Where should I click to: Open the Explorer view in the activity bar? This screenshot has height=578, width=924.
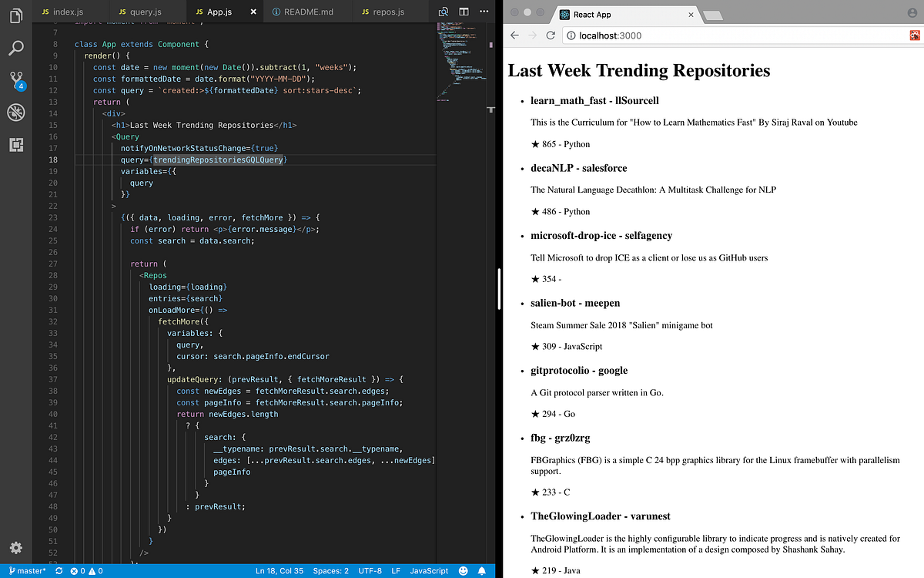pyautogui.click(x=16, y=15)
